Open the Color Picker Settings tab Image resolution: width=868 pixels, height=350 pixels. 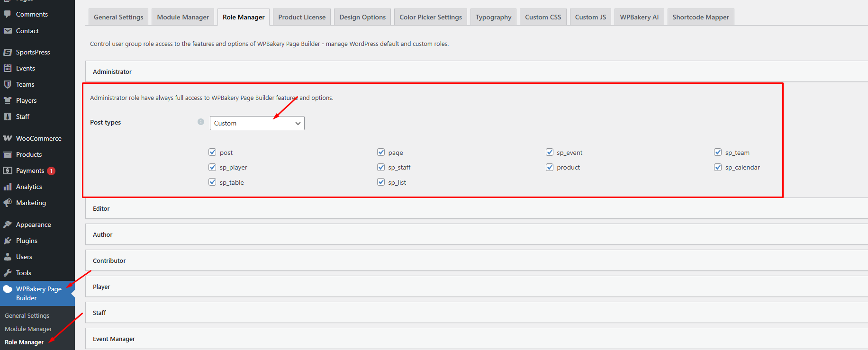pos(431,17)
